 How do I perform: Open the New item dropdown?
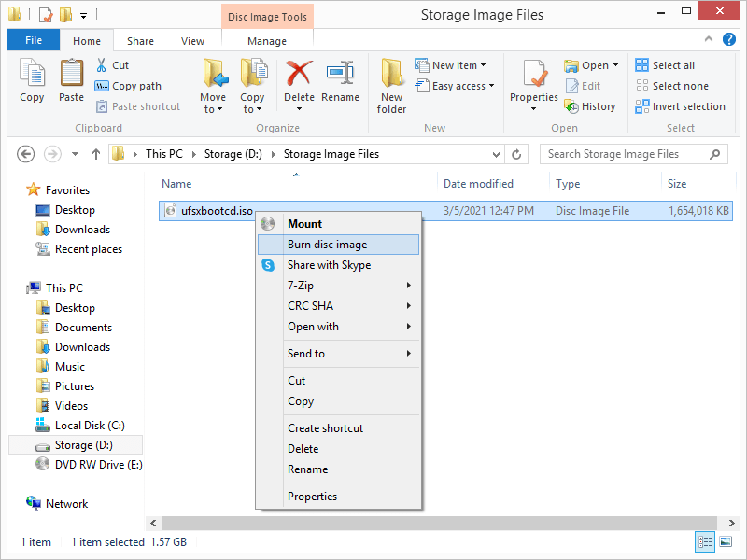(x=458, y=65)
